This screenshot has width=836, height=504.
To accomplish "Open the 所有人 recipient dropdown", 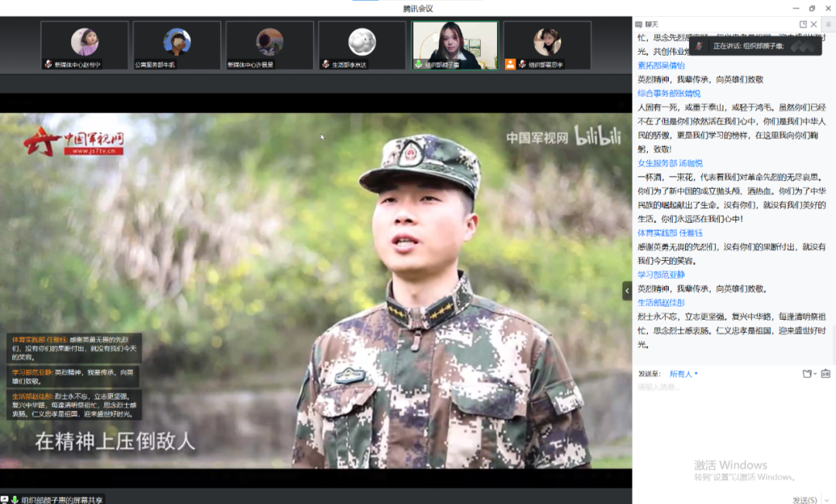I will point(684,374).
